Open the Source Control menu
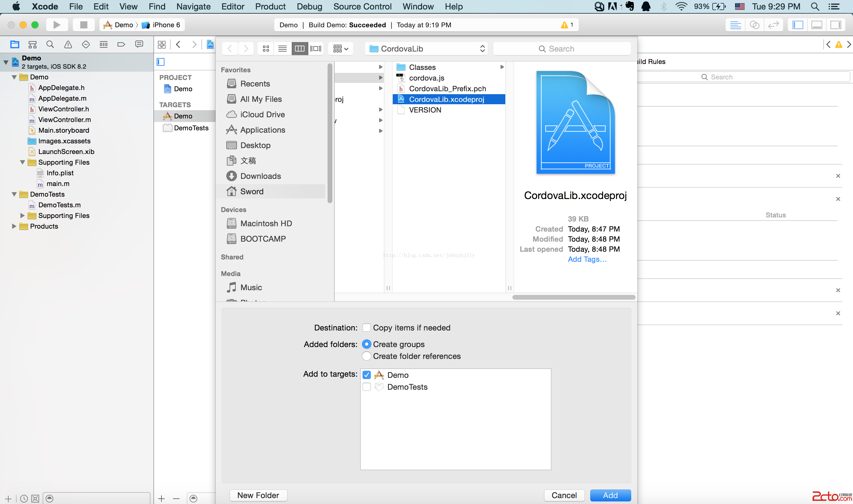Image resolution: width=853 pixels, height=504 pixels. click(x=362, y=7)
